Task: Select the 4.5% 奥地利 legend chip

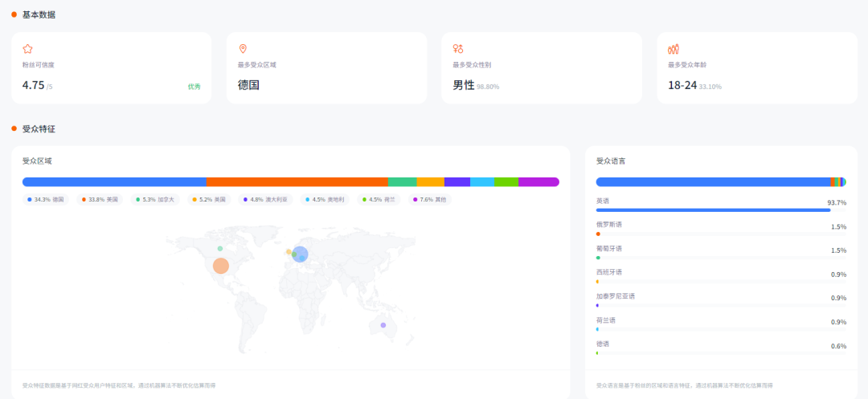Action: tap(325, 199)
